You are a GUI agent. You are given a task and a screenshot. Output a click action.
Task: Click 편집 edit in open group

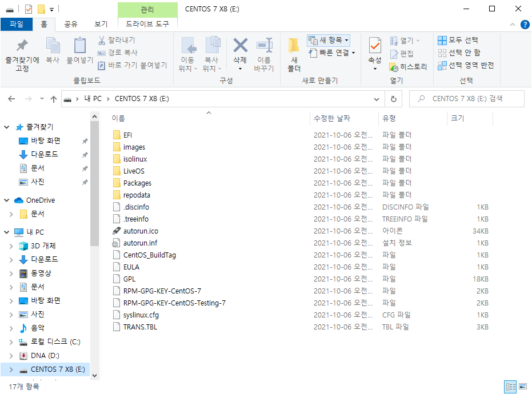tap(402, 54)
